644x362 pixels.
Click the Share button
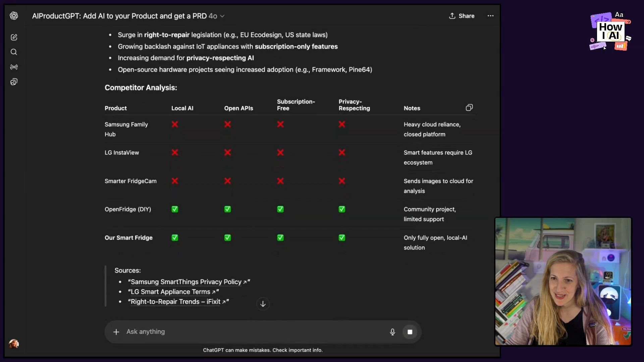[x=462, y=16]
